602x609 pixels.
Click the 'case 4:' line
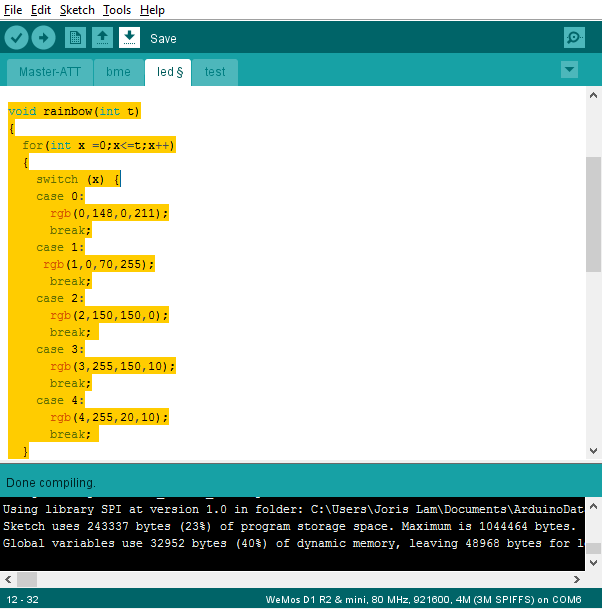60,400
